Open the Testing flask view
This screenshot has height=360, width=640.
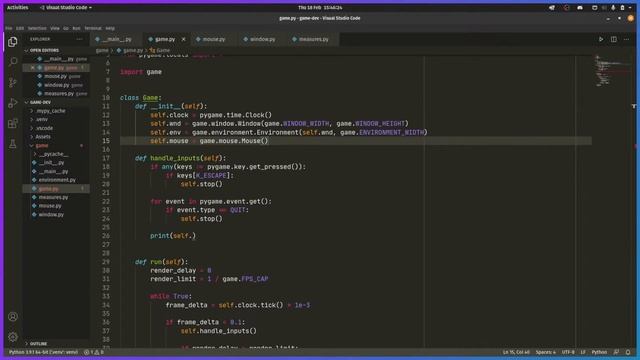coord(13,143)
